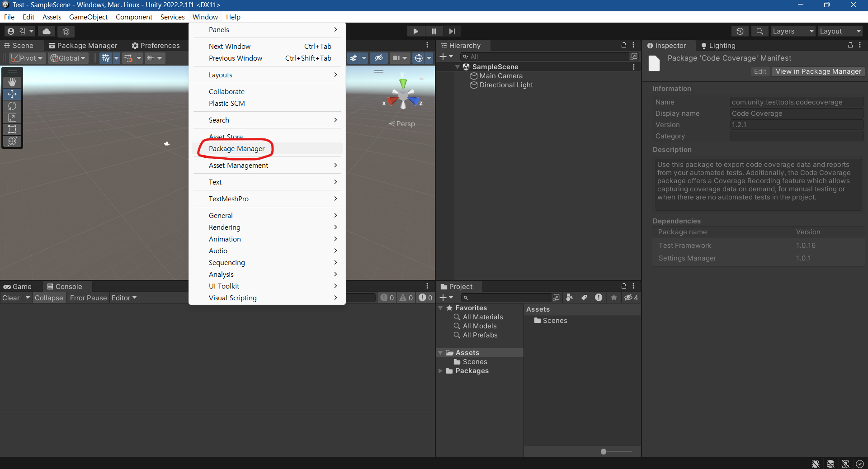Toggle Gizmos in Scene view
This screenshot has width=868, height=469.
click(x=419, y=58)
